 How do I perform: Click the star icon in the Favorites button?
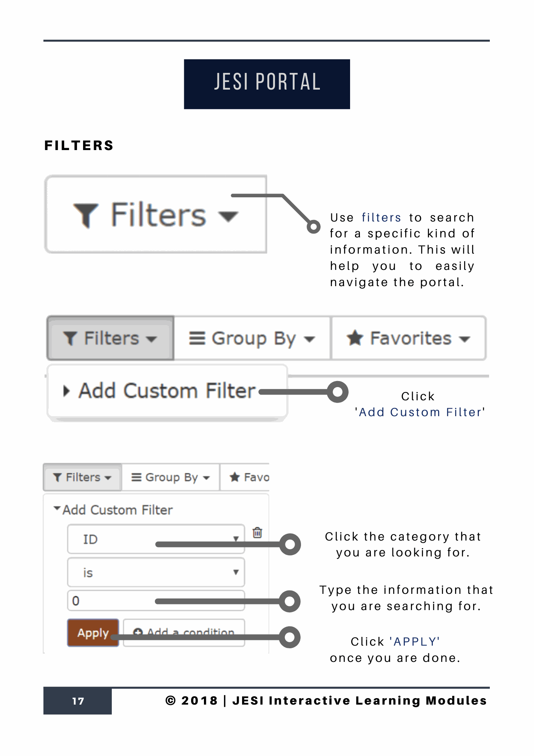pyautogui.click(x=355, y=338)
